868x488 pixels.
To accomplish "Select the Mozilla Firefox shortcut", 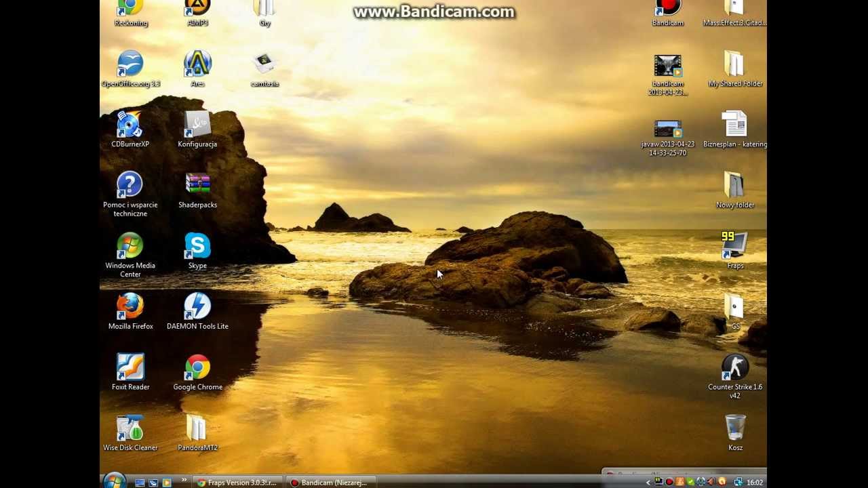I will click(x=130, y=312).
